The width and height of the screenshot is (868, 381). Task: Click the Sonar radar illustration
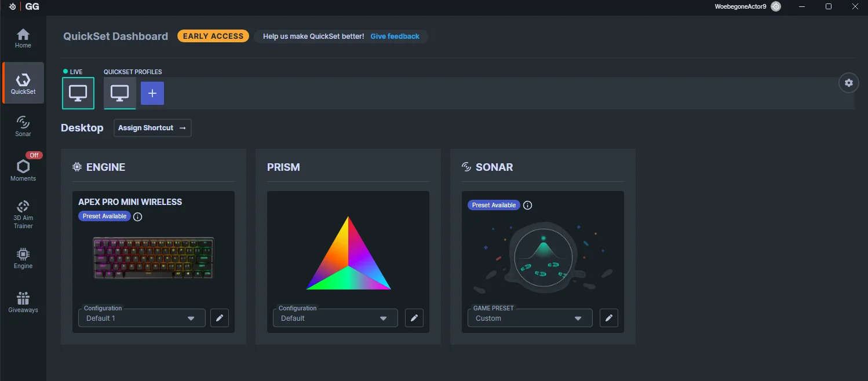tap(543, 257)
